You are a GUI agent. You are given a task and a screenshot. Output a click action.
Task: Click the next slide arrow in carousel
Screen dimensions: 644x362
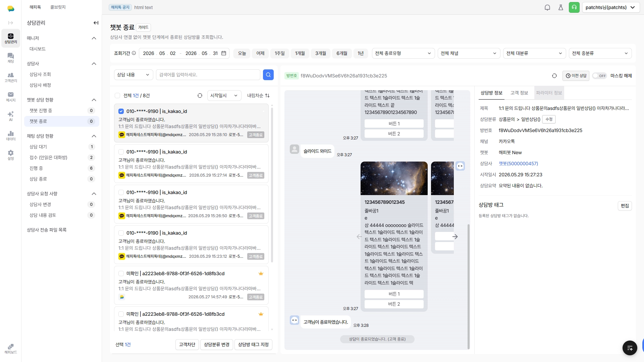tap(455, 237)
